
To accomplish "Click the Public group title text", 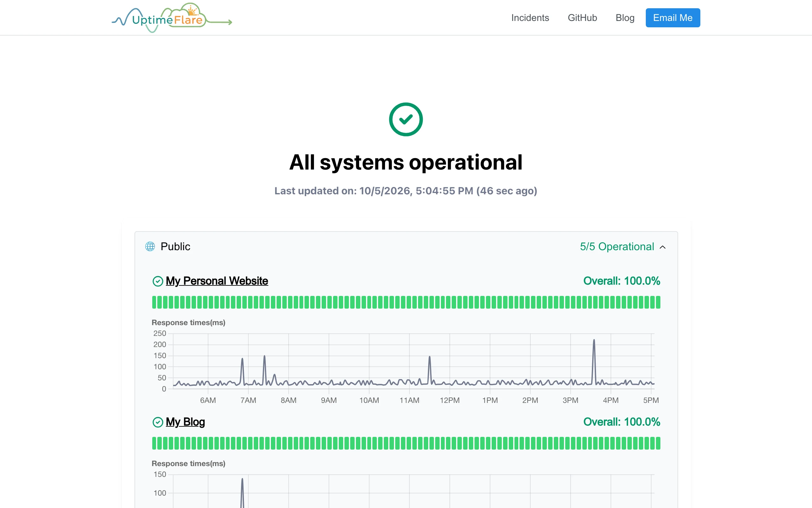I will pyautogui.click(x=175, y=247).
